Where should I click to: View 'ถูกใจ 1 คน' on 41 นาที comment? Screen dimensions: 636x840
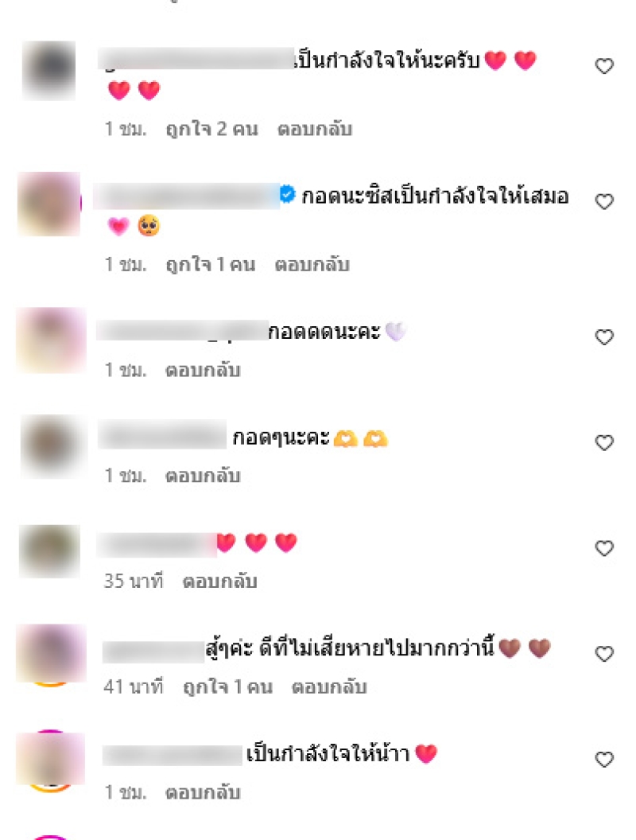click(227, 686)
